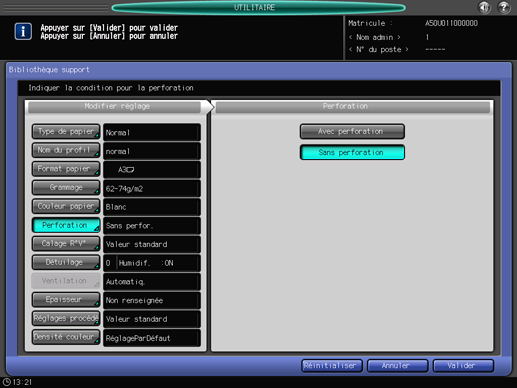Open the Densité couleur setting
Screen dimensions: 517x388
(66, 337)
